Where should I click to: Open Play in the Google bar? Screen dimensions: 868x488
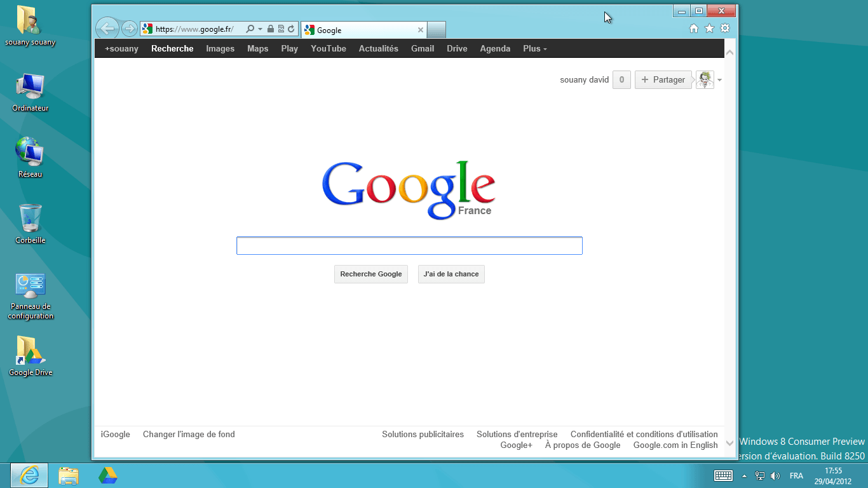tap(290, 48)
